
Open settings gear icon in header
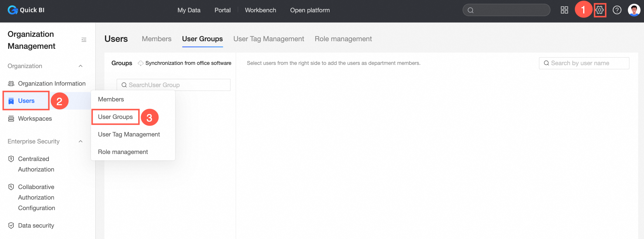pyautogui.click(x=600, y=10)
